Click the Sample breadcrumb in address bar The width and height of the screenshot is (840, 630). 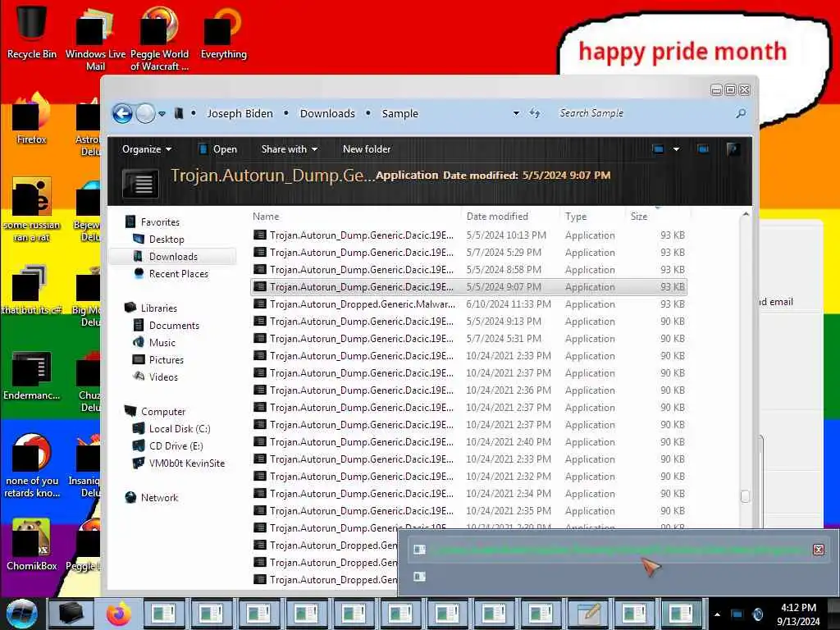399,113
